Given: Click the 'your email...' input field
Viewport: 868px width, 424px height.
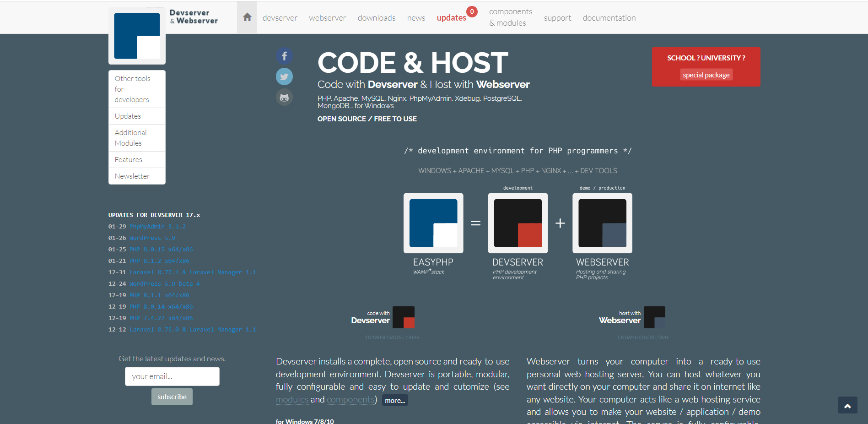Looking at the screenshot, I should pyautogui.click(x=172, y=376).
